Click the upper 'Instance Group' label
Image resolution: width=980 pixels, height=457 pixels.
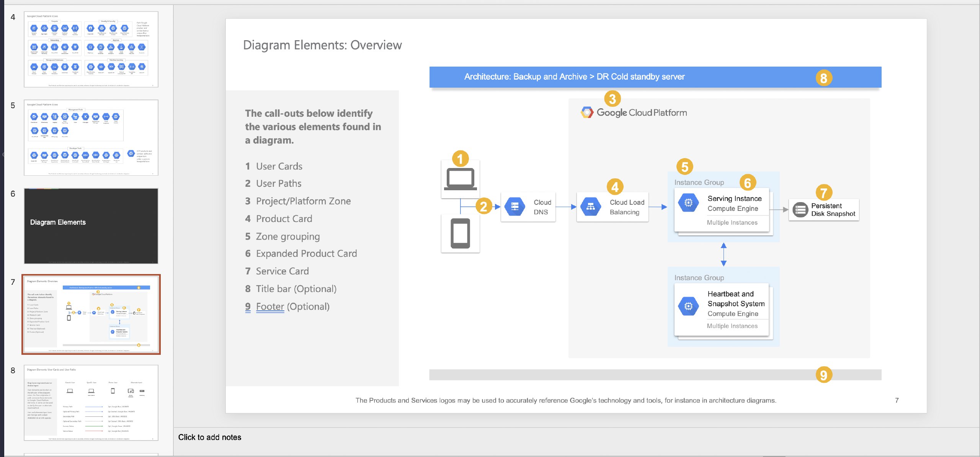coord(699,183)
